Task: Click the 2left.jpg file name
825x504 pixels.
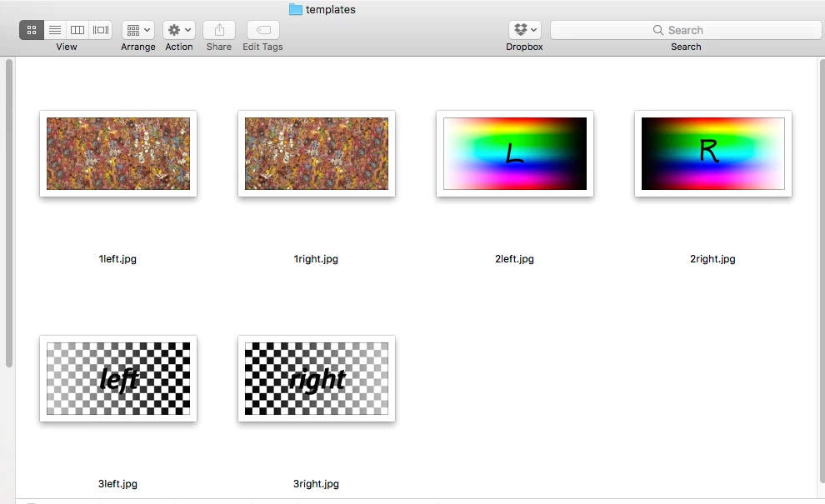Action: 514,259
